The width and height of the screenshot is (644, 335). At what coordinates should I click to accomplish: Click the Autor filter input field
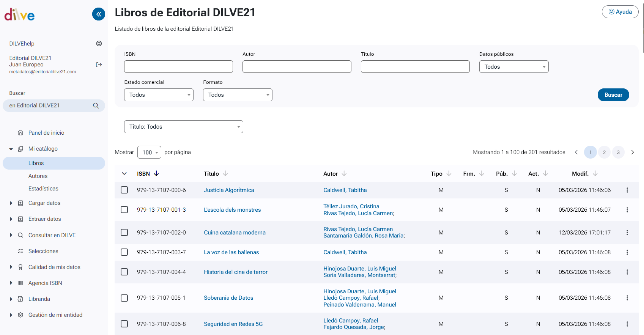(297, 67)
